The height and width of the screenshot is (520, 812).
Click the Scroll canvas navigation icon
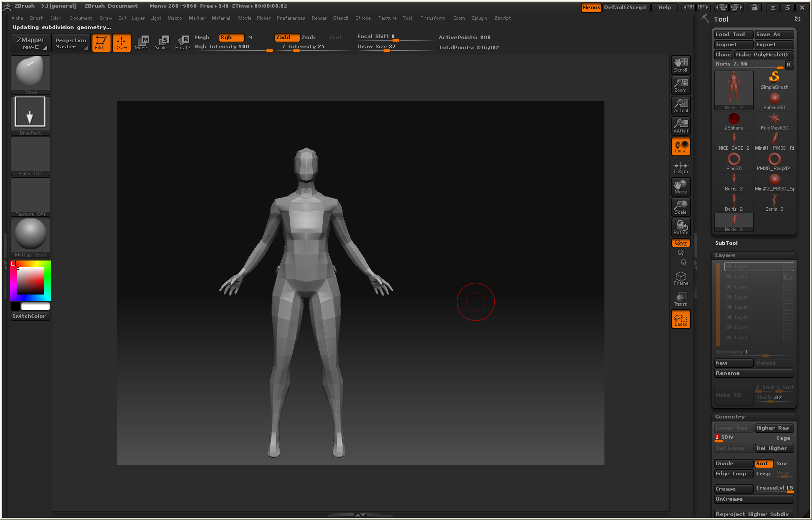pos(681,65)
